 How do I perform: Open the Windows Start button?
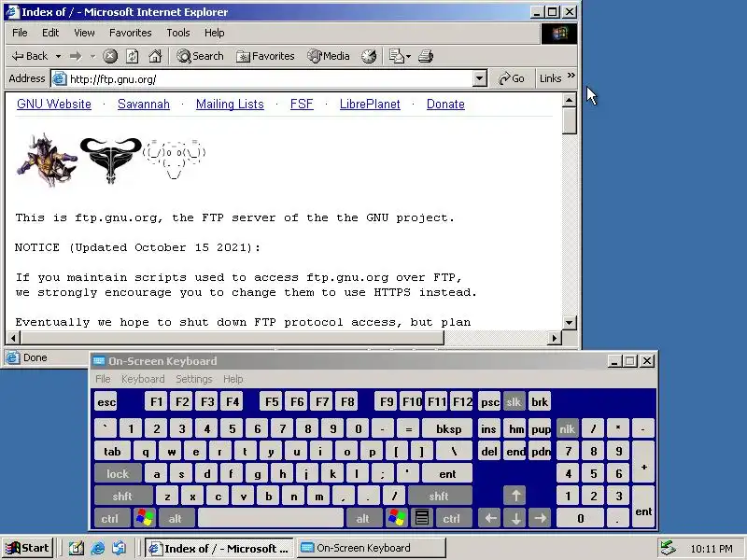(x=28, y=548)
